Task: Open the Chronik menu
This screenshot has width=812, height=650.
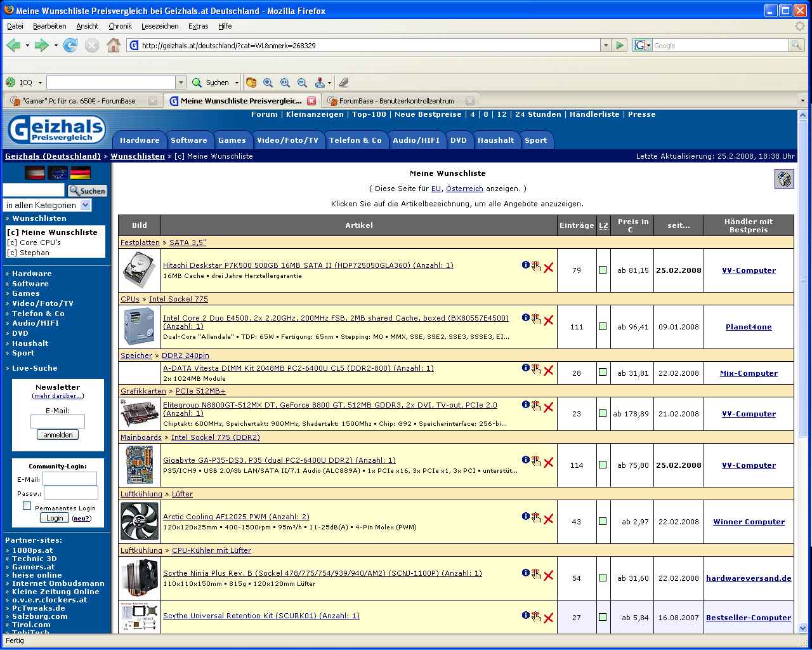Action: (x=120, y=26)
